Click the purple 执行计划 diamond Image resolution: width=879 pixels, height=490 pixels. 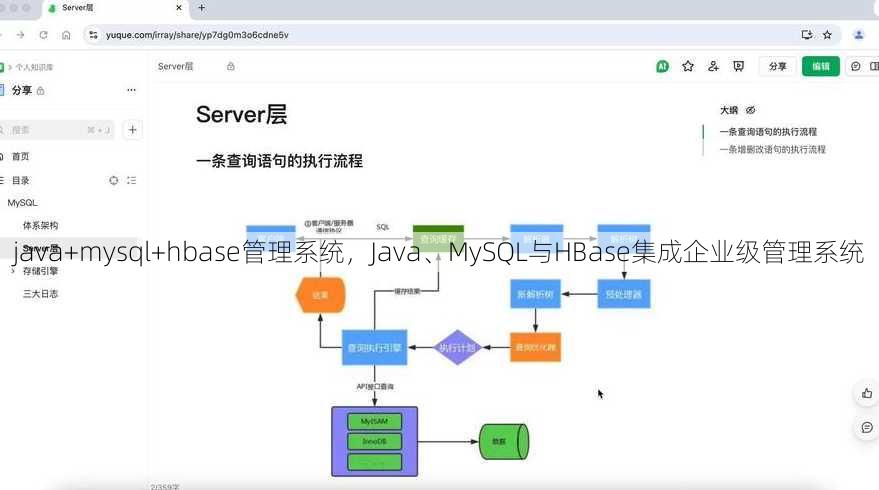pyautogui.click(x=457, y=348)
